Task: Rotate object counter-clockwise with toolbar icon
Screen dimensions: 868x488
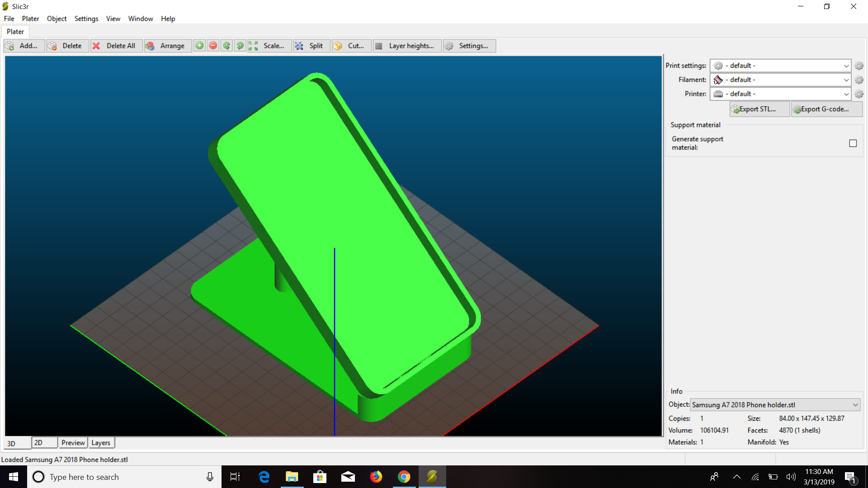Action: point(226,46)
